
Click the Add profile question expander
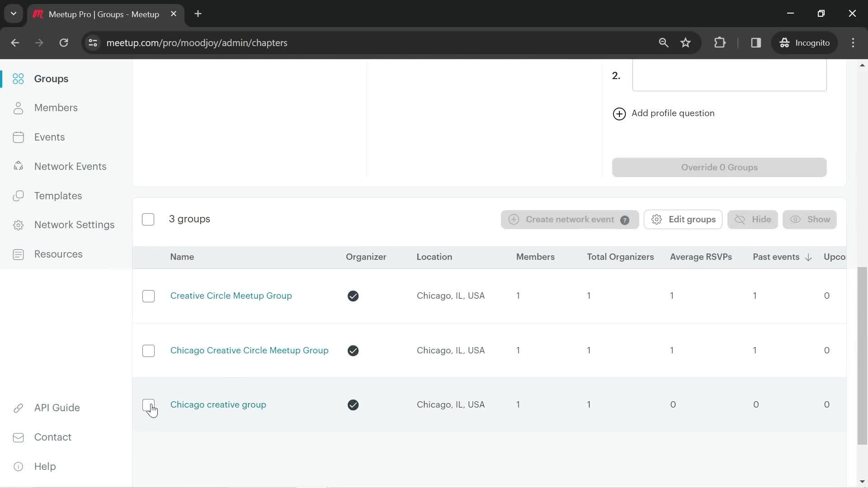point(664,113)
